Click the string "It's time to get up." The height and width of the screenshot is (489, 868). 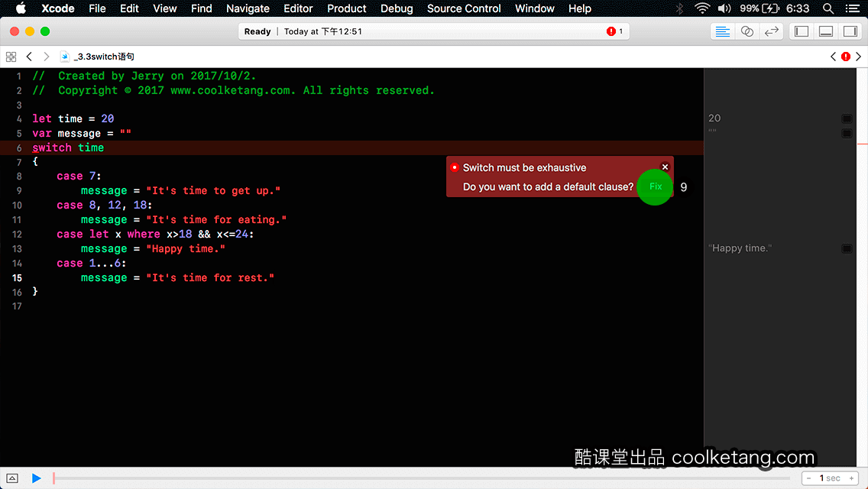(x=213, y=190)
